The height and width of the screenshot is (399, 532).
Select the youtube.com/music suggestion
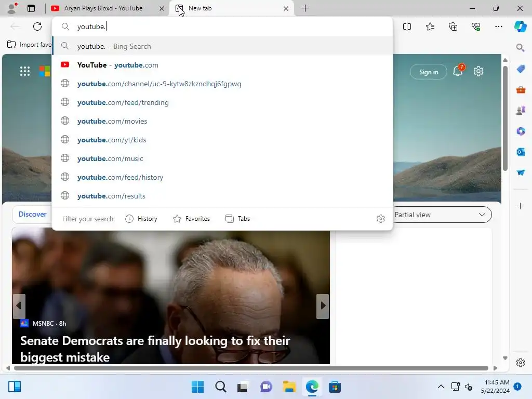(222, 158)
